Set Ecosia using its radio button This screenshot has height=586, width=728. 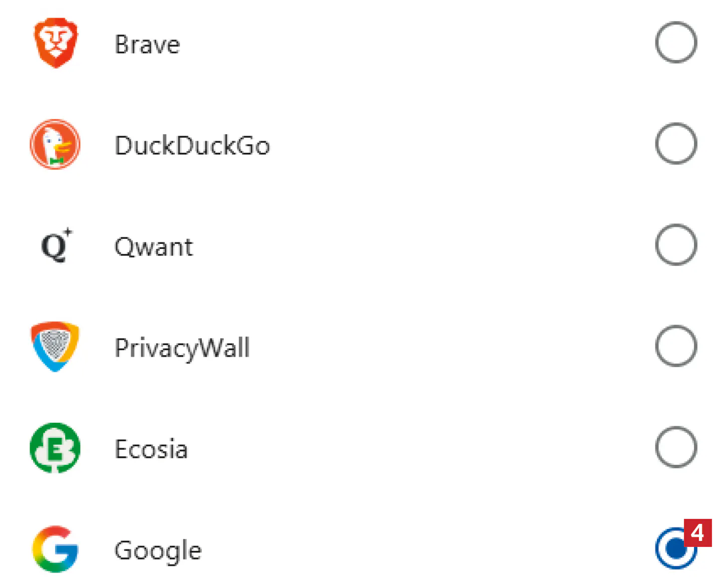click(x=675, y=447)
